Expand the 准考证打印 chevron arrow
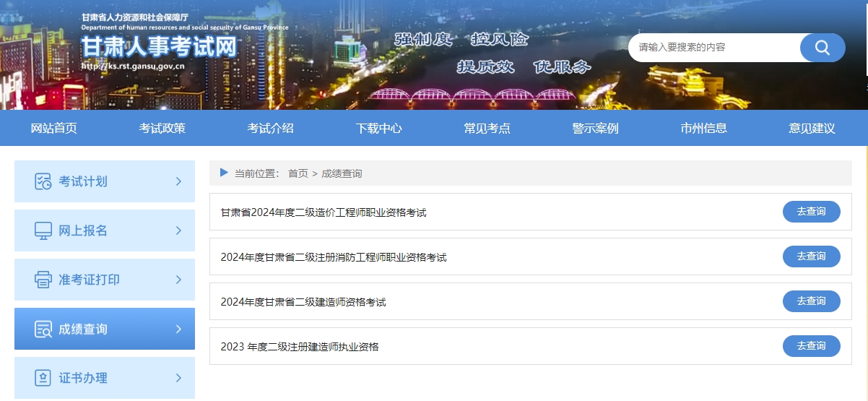The image size is (868, 401). click(x=178, y=280)
